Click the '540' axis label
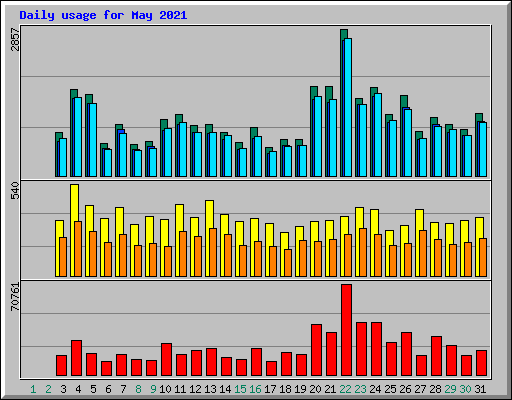The width and height of the screenshot is (512, 400). 15,191
